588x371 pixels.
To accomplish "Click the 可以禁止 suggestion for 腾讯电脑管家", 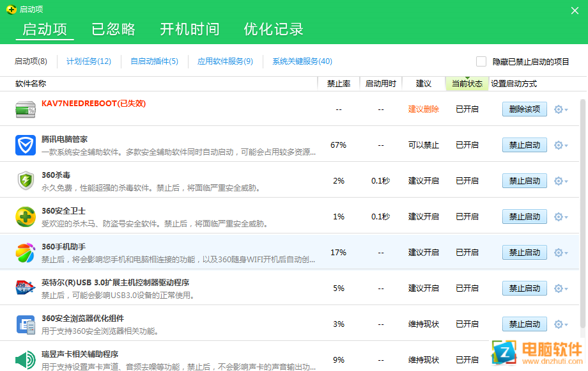I will point(423,145).
